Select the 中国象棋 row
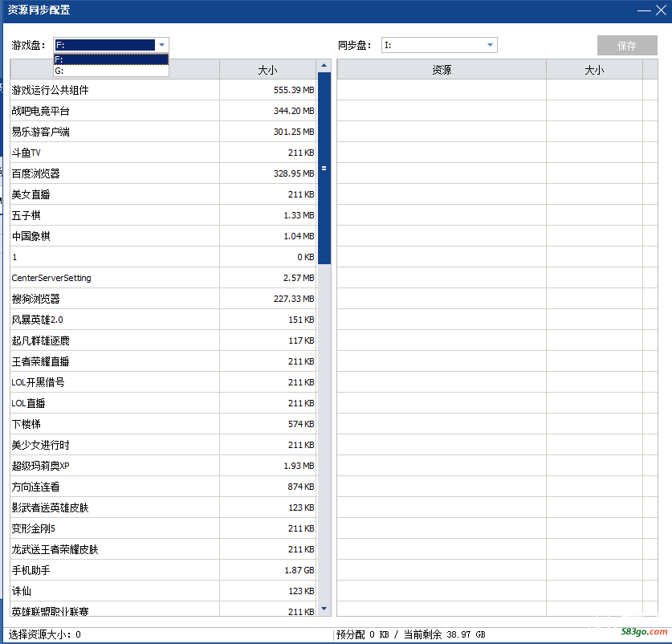This screenshot has height=644, width=672. (x=163, y=236)
